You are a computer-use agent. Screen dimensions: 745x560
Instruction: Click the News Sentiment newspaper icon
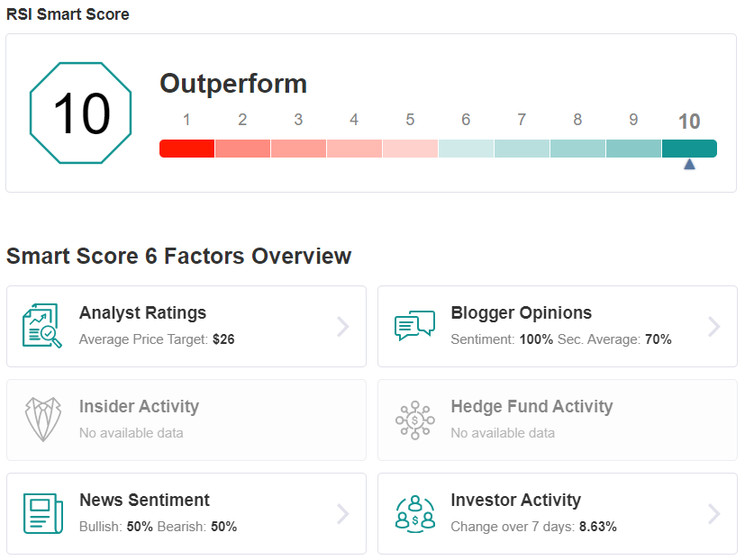pos(43,513)
